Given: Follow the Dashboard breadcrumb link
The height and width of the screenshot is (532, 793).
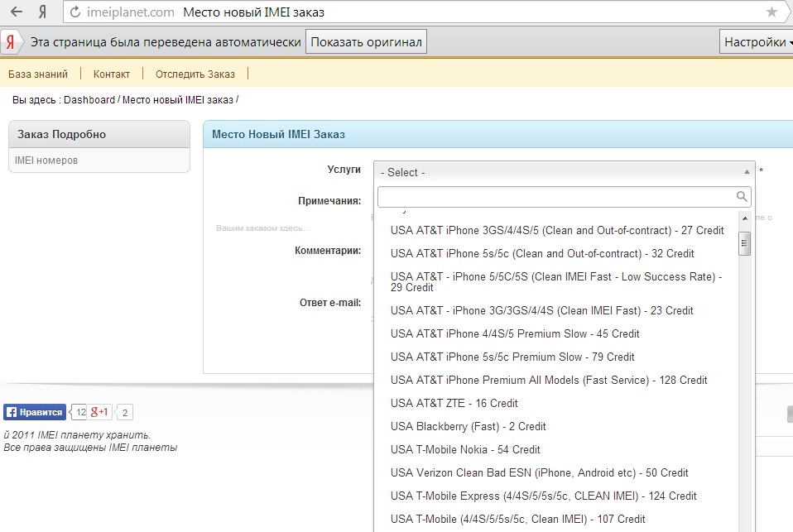Looking at the screenshot, I should tap(89, 100).
